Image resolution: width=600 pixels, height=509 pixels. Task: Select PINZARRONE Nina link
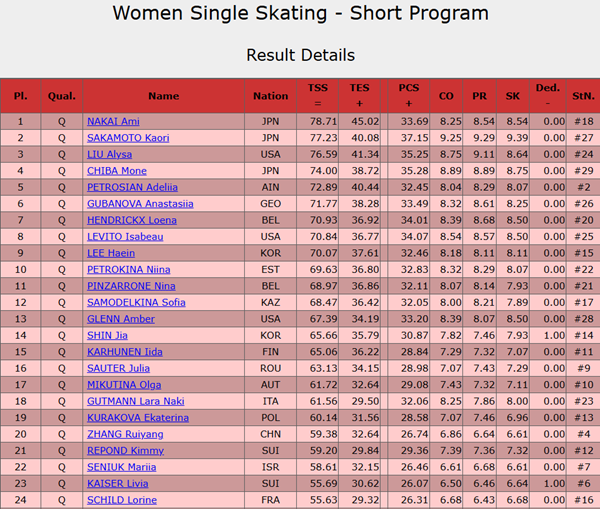(131, 286)
